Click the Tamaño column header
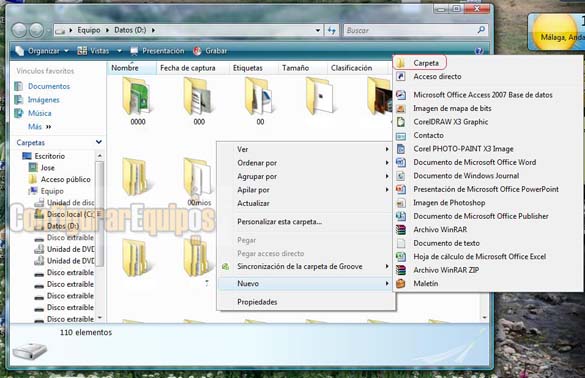 click(x=302, y=68)
